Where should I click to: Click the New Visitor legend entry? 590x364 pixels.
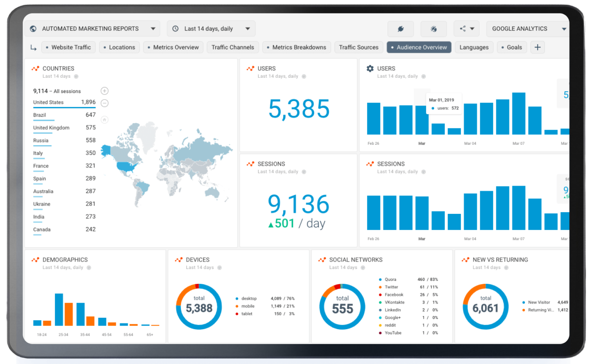tap(545, 303)
